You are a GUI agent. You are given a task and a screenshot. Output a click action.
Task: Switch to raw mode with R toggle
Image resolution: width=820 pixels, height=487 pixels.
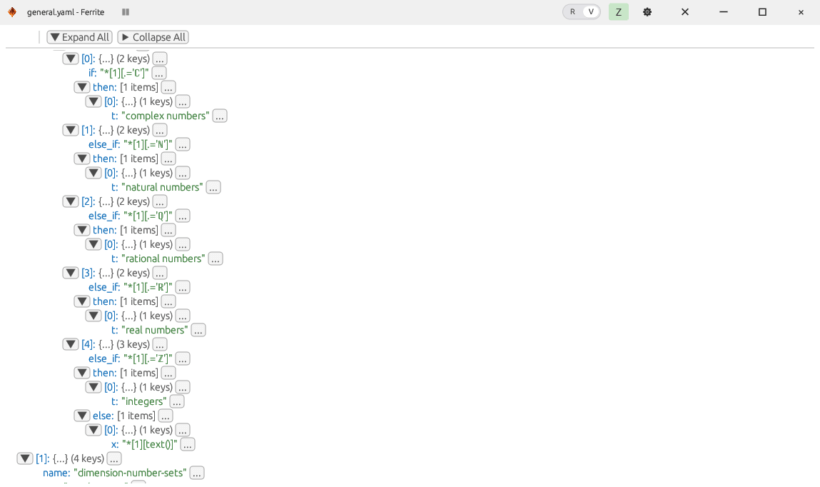pyautogui.click(x=573, y=12)
